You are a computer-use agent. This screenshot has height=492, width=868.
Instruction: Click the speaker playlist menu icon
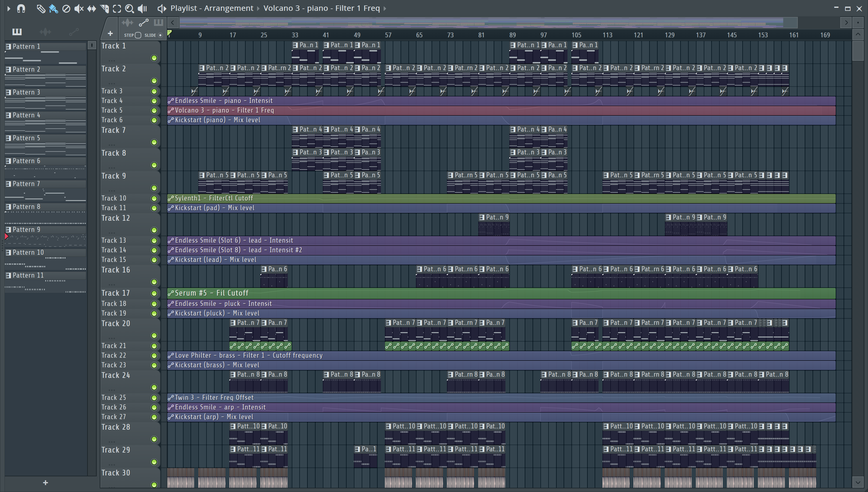click(x=162, y=8)
